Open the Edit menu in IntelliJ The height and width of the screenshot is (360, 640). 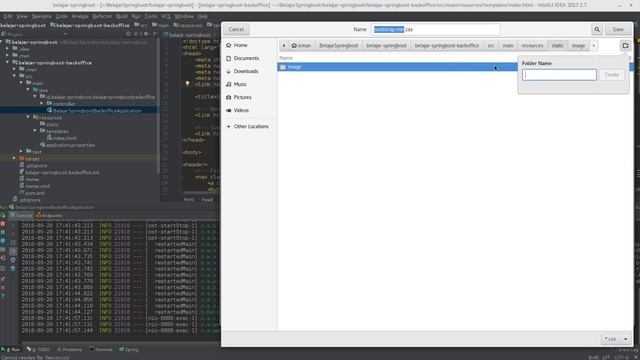pyautogui.click(x=8, y=16)
